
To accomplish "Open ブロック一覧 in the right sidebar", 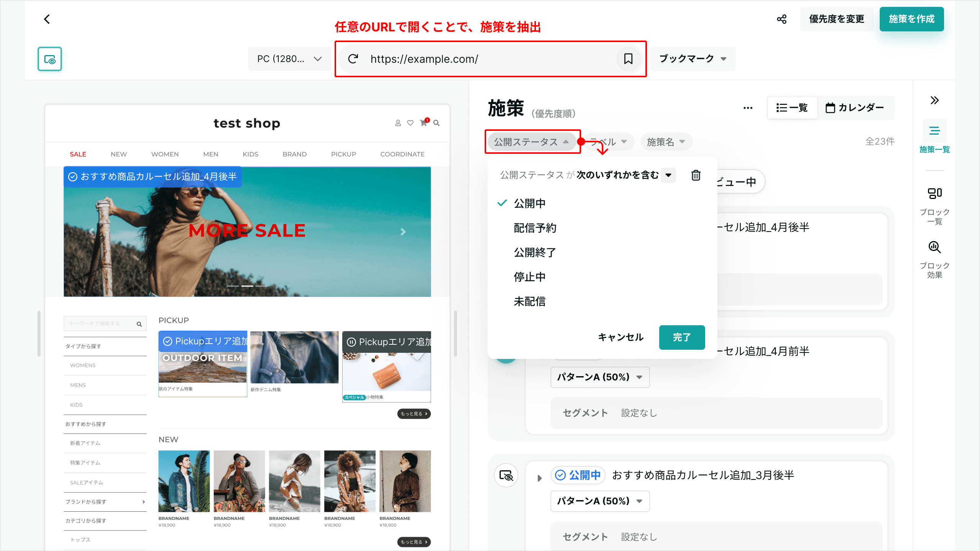I will click(x=934, y=205).
